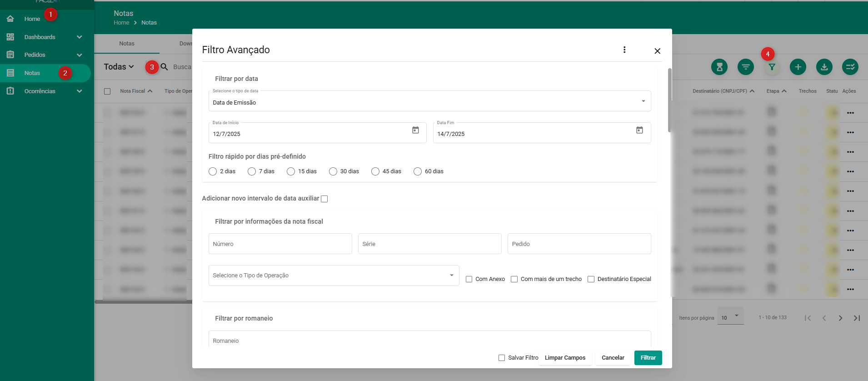Screen dimensions: 868x381
Task: Sort by Nota Fiscal with the column arrow
Action: 150,91
